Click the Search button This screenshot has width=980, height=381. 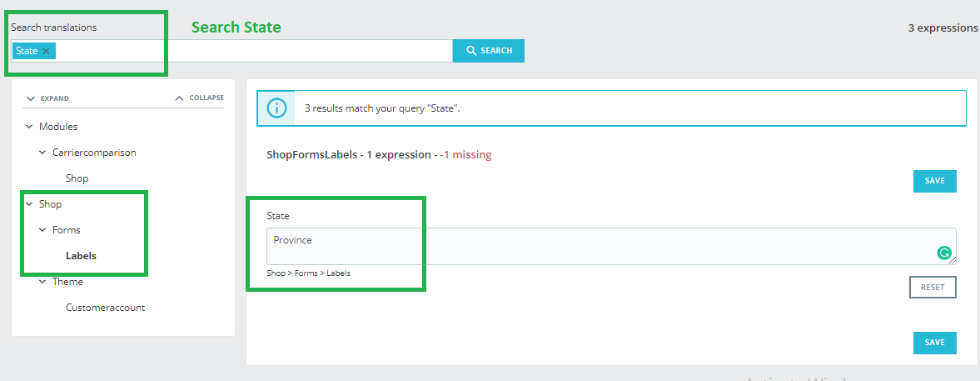(488, 51)
